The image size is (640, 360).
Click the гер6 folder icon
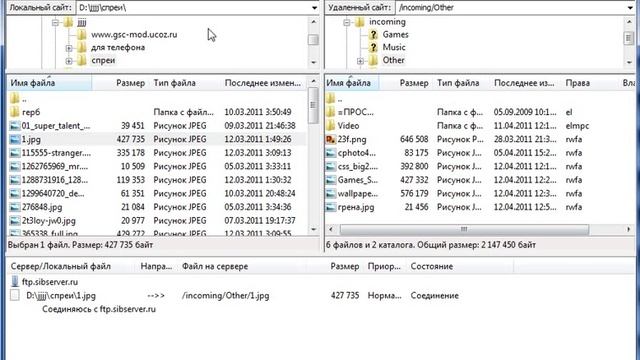tap(15, 112)
